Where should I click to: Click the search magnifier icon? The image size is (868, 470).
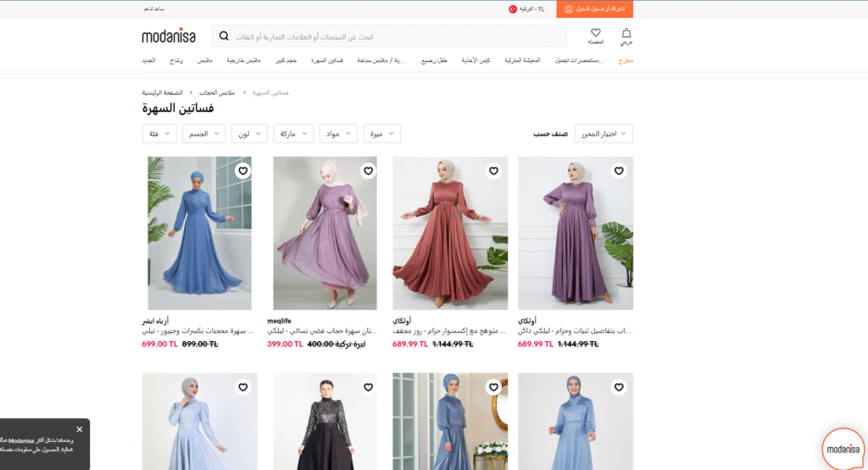(224, 36)
